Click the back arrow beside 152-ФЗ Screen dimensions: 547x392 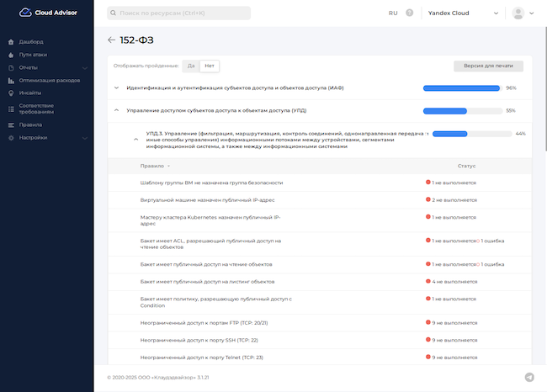(x=112, y=40)
